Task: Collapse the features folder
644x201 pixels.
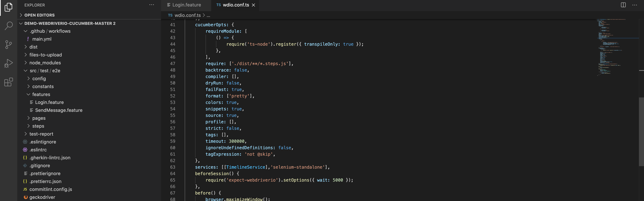Action: 28,95
